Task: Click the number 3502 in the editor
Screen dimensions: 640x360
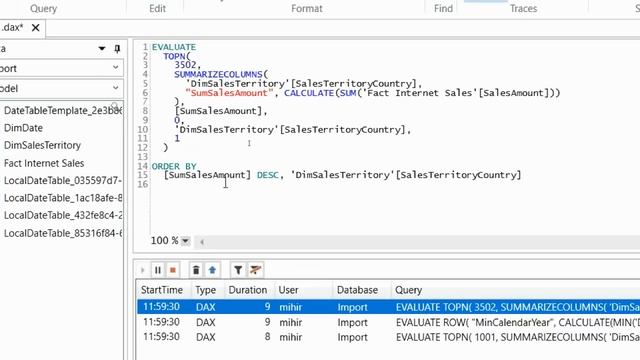Action: (185, 64)
